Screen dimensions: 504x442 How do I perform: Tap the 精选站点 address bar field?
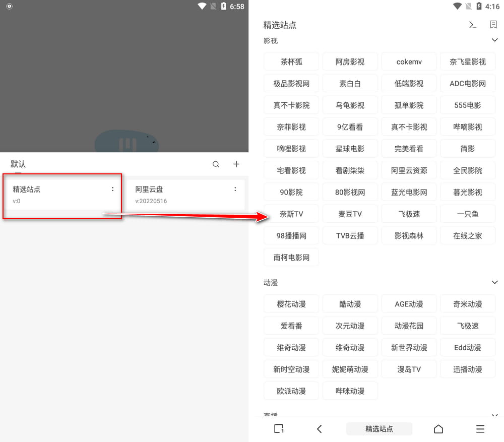pyautogui.click(x=379, y=429)
